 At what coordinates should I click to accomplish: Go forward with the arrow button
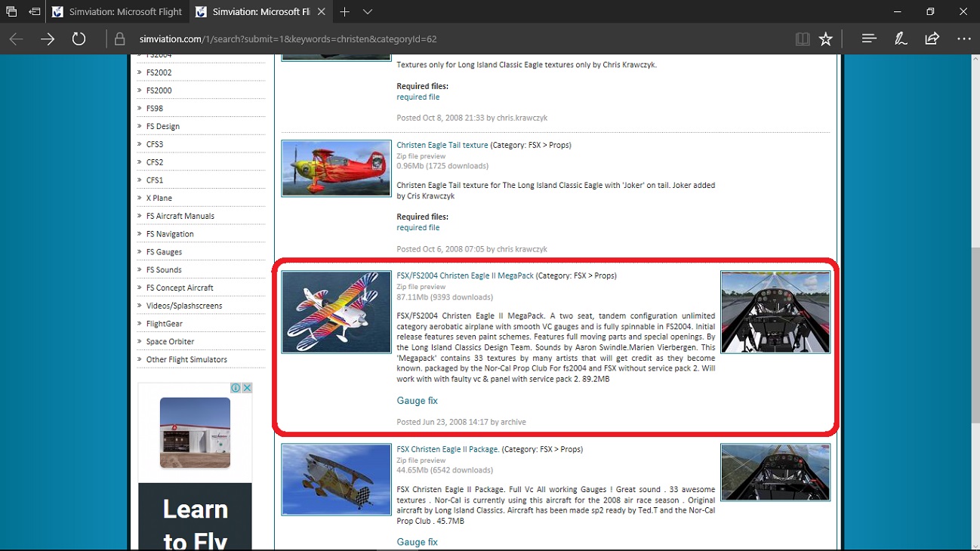pos(48,39)
